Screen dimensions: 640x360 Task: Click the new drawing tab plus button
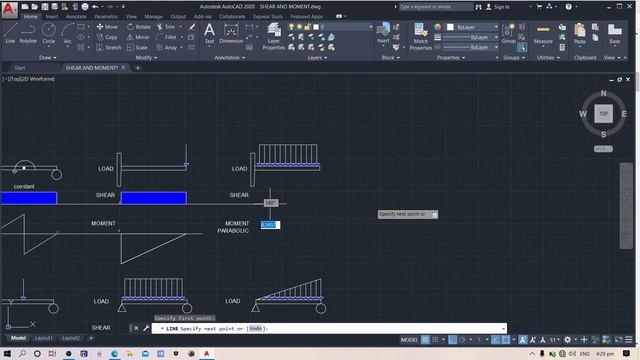(138, 68)
